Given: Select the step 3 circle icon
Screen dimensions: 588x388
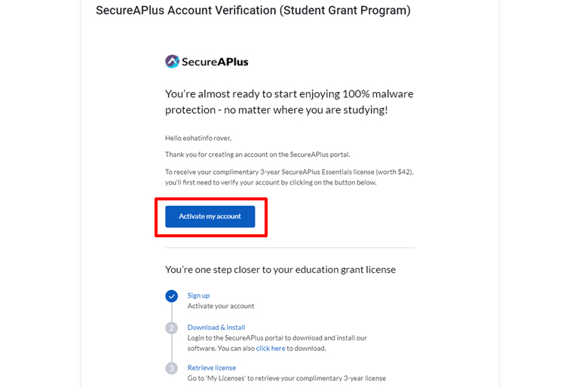Looking at the screenshot, I should [172, 368].
